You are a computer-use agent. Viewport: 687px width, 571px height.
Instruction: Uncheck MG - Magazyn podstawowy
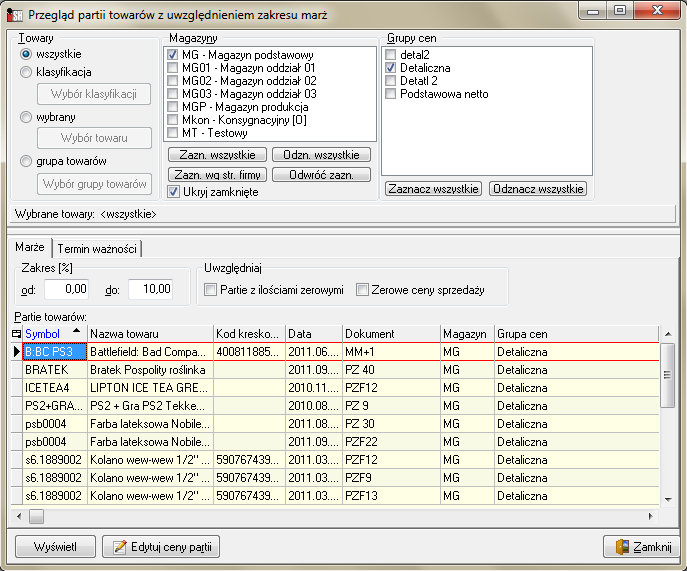(173, 55)
